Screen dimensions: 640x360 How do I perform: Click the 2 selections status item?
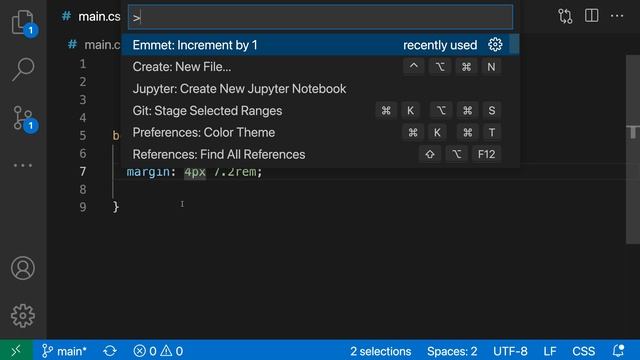(380, 351)
